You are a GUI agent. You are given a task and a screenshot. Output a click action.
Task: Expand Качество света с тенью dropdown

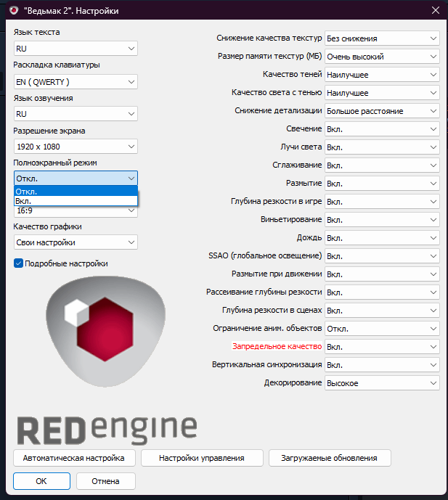coord(382,93)
